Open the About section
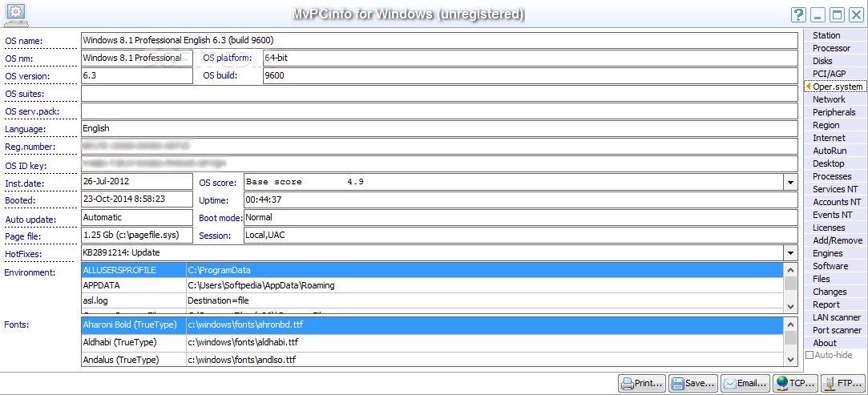The image size is (868, 395). point(834,343)
